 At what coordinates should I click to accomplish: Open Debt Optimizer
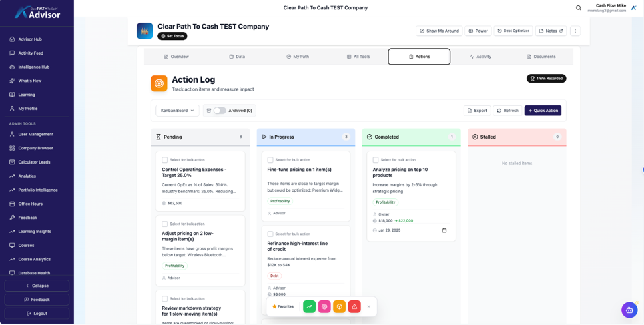point(513,31)
